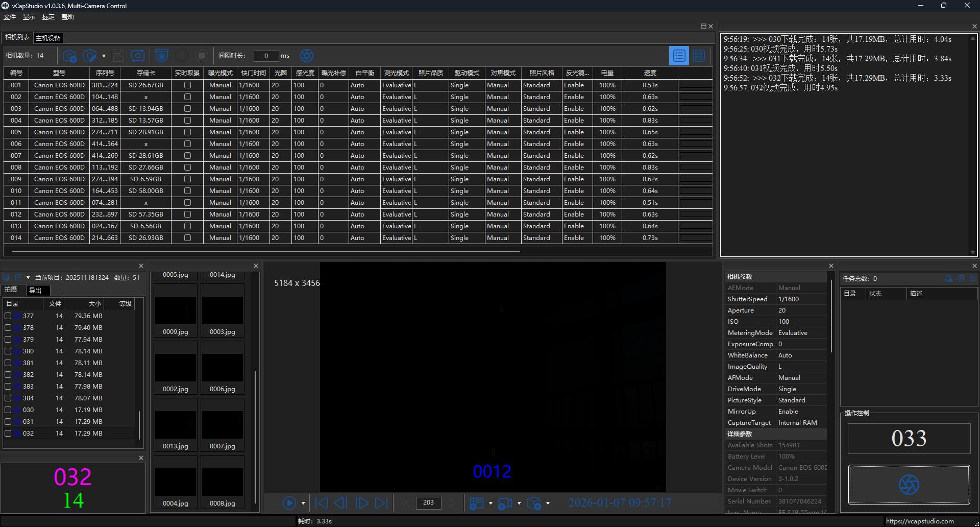Enable live view checkbox for camera 001

187,85
